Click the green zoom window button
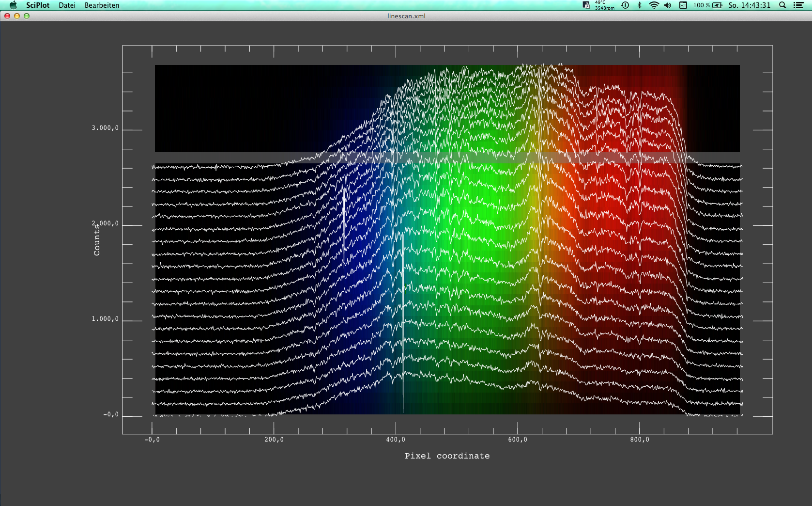This screenshot has height=506, width=812. tap(27, 16)
